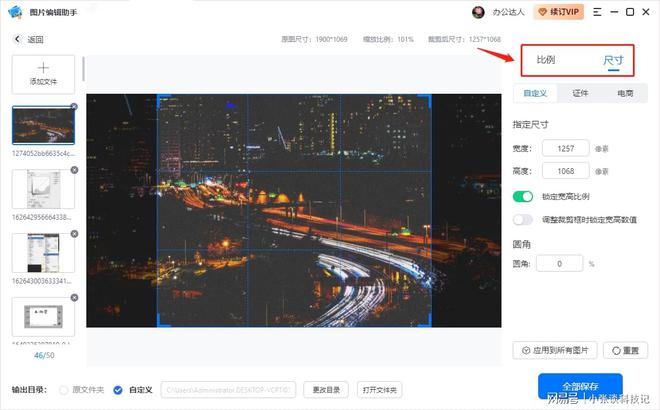Select the night city thumbnail 1274052bb6635c4c
Viewport: 660px width, 410px height.
pos(43,125)
